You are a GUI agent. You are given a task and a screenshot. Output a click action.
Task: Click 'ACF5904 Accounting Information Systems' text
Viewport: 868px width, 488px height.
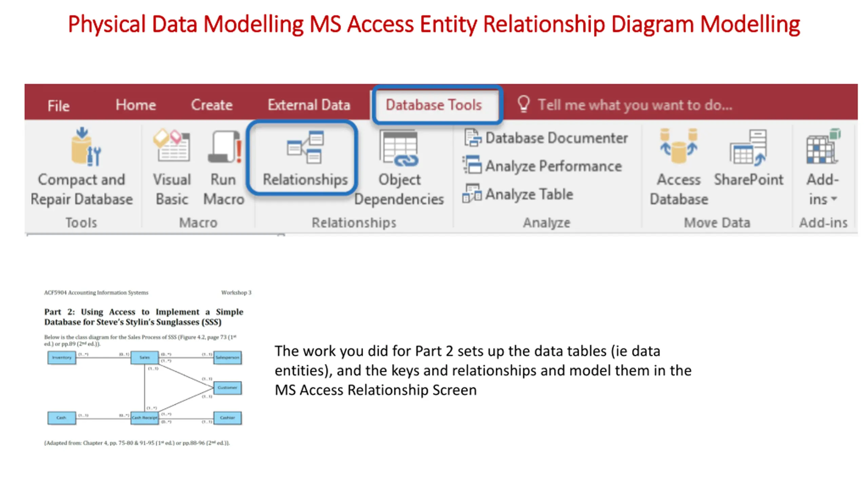pos(96,292)
